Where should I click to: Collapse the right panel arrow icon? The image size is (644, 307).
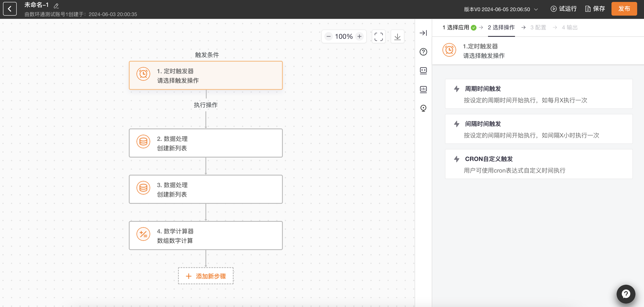pyautogui.click(x=423, y=33)
